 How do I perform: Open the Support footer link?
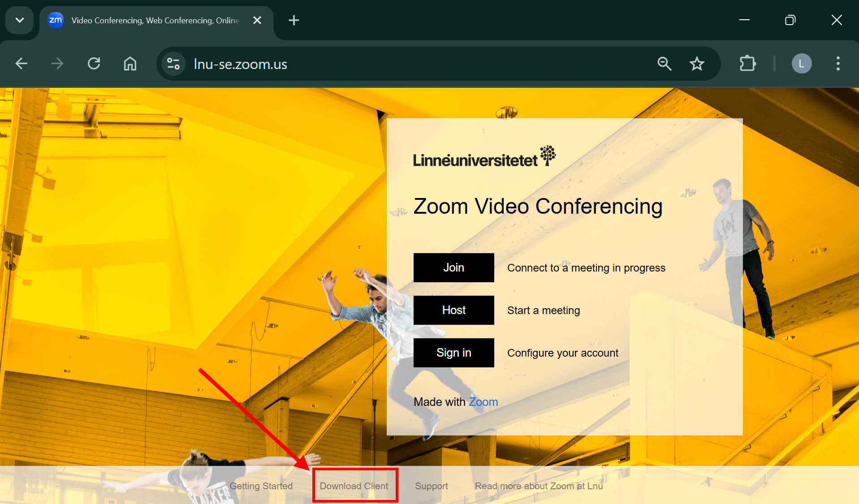click(431, 486)
